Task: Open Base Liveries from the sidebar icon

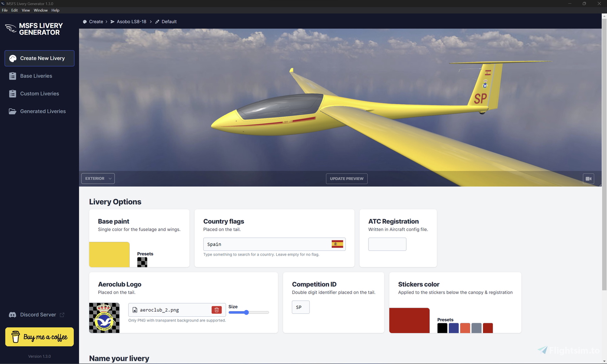Action: (13, 76)
